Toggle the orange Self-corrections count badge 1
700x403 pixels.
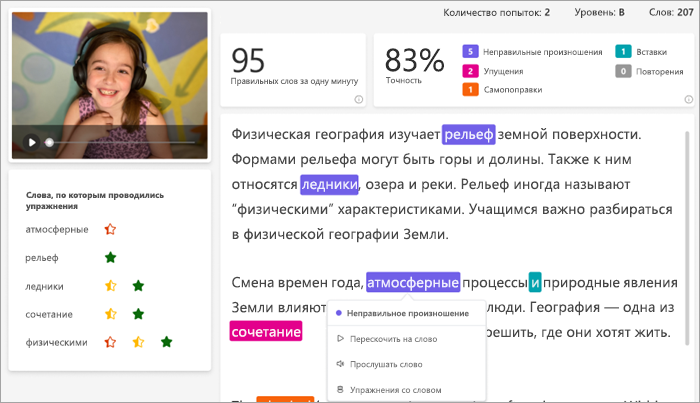(470, 90)
